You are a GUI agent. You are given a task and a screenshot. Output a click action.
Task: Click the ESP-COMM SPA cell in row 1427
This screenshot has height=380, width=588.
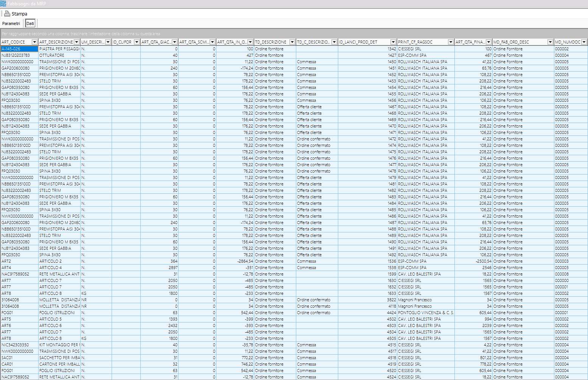tap(426, 55)
